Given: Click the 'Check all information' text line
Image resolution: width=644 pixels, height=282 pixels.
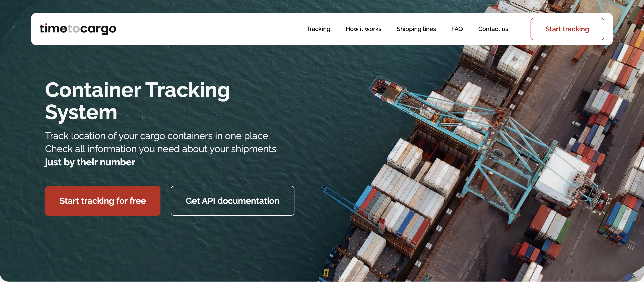Looking at the screenshot, I should (x=160, y=149).
